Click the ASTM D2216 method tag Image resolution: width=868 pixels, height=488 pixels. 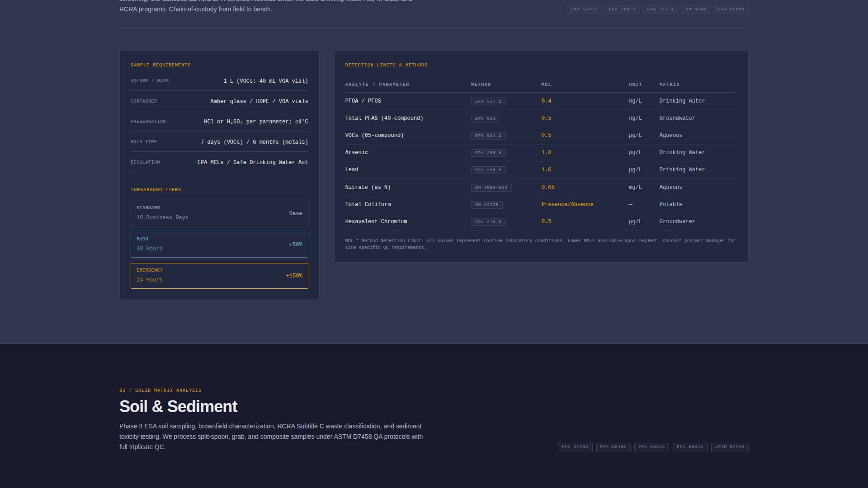729,447
